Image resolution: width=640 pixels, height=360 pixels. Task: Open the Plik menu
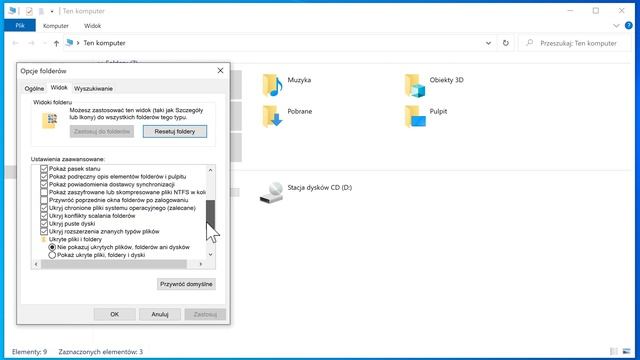point(20,25)
